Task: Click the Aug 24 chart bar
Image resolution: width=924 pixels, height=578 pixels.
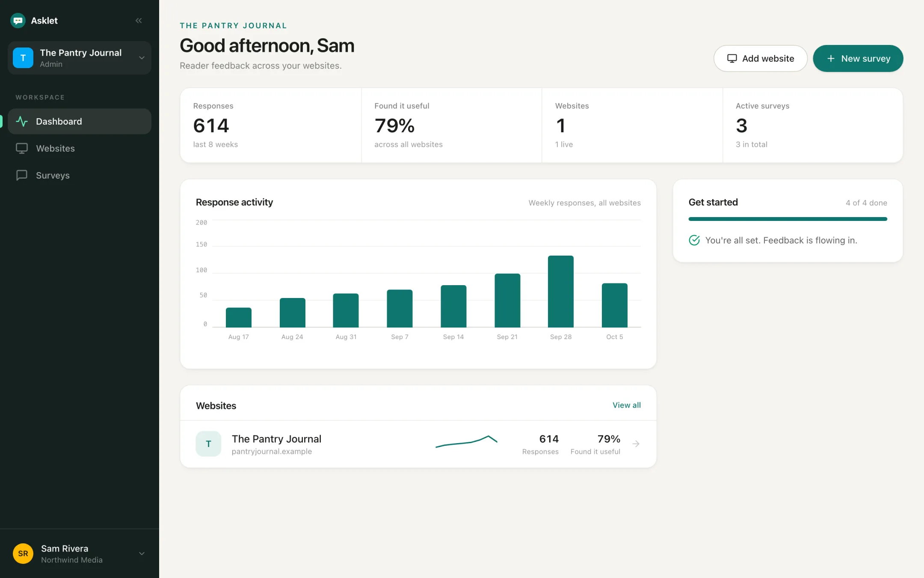Action: point(293,313)
